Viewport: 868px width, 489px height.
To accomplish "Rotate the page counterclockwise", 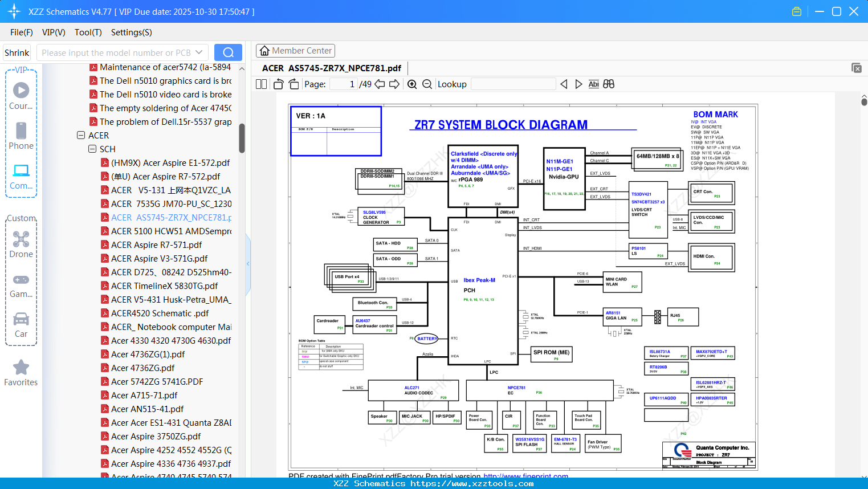I will pyautogui.click(x=279, y=84).
